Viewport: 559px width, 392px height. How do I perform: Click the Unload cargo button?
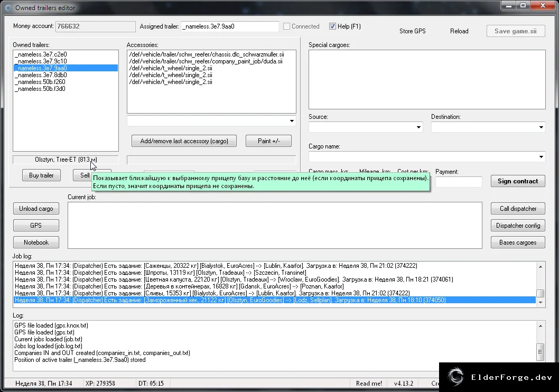tap(36, 209)
